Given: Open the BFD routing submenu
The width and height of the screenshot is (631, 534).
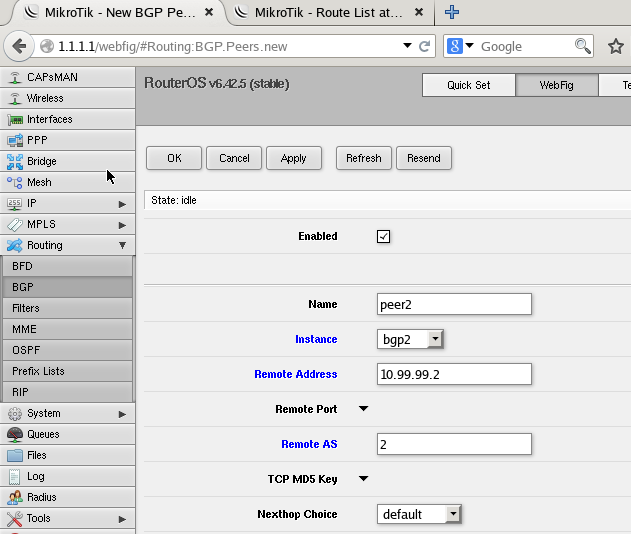Looking at the screenshot, I should [x=67, y=266].
